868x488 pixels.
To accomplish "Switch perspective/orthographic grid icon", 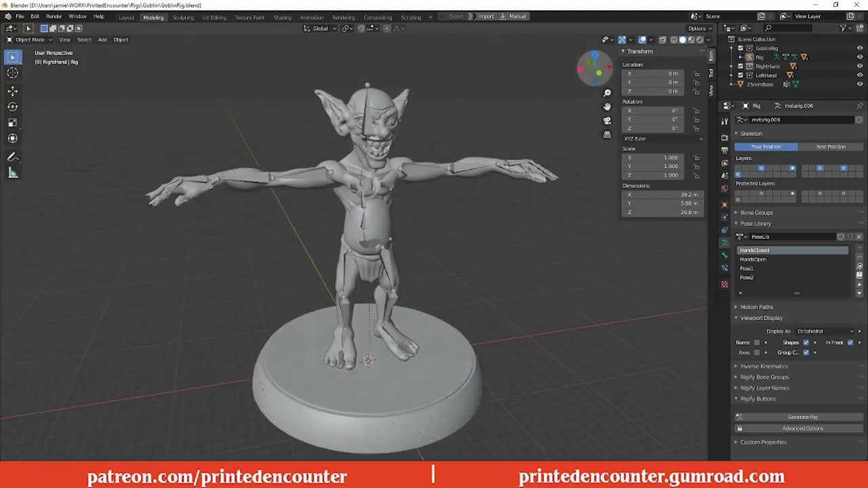I will pyautogui.click(x=607, y=134).
